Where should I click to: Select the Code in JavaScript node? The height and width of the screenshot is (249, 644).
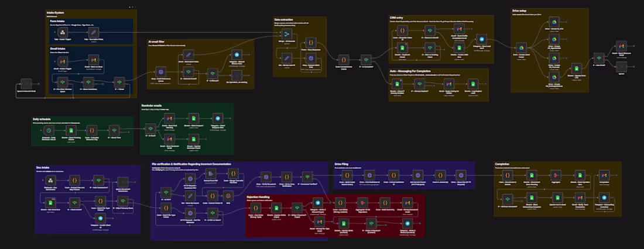tap(440, 175)
